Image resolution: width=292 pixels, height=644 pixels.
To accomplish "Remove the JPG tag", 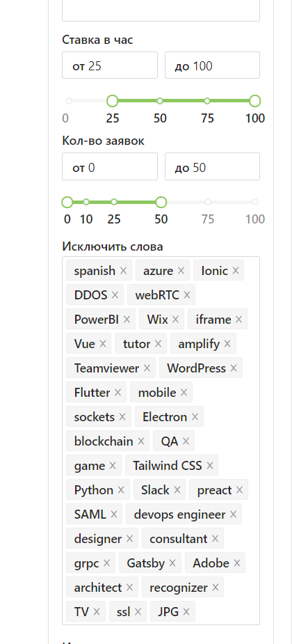I will 186,612.
